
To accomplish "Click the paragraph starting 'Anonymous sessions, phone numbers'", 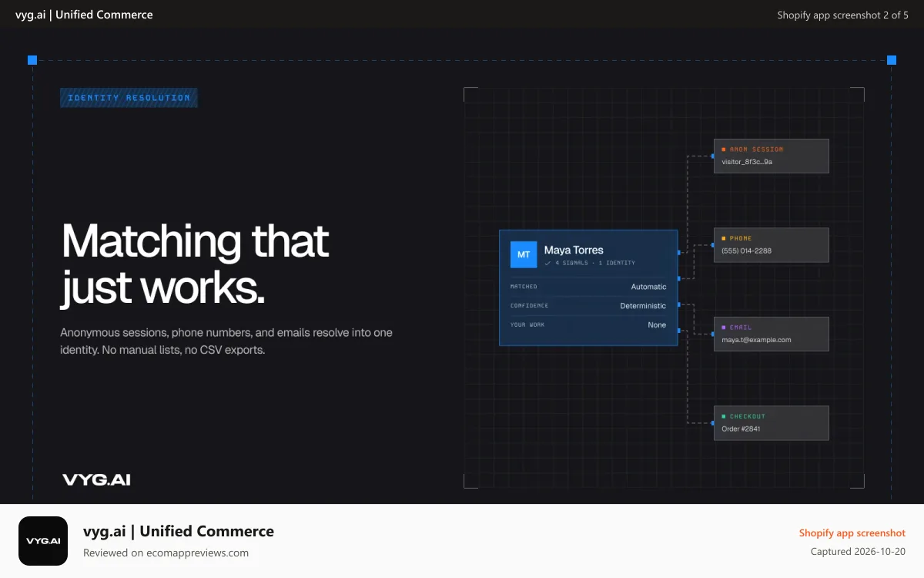I will (x=226, y=341).
